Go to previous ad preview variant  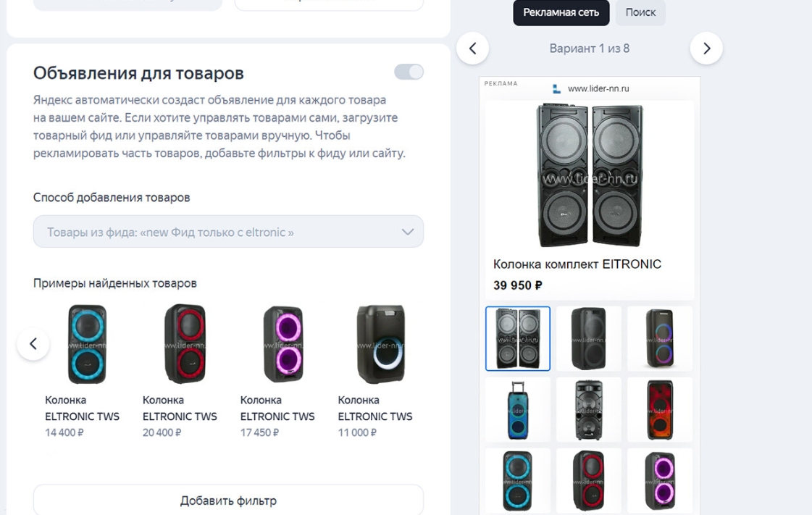473,49
